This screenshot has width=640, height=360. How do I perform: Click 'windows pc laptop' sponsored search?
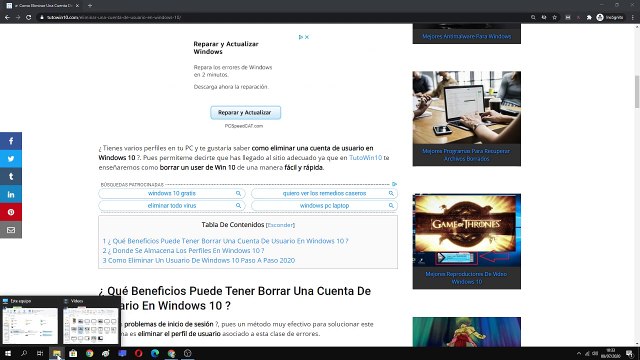point(324,206)
